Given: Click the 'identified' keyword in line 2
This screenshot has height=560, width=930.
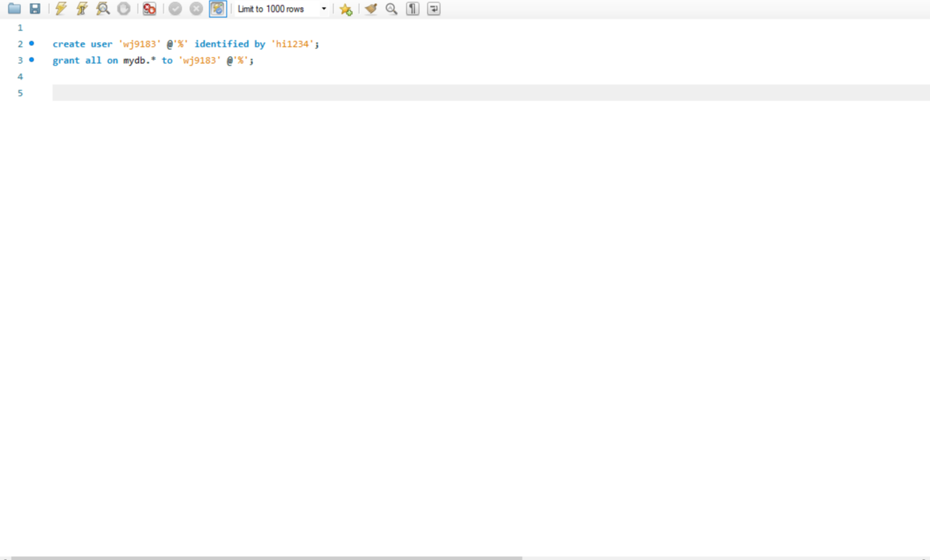Looking at the screenshot, I should (221, 44).
